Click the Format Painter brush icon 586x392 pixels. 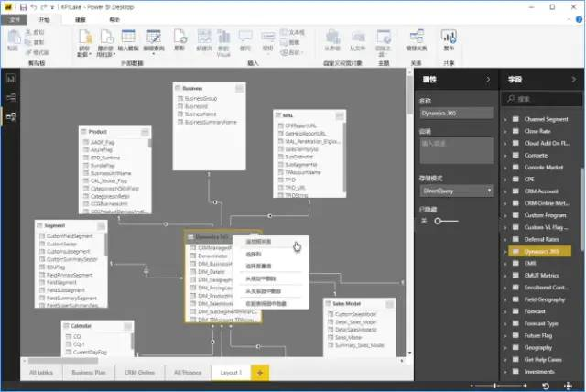coord(28,52)
